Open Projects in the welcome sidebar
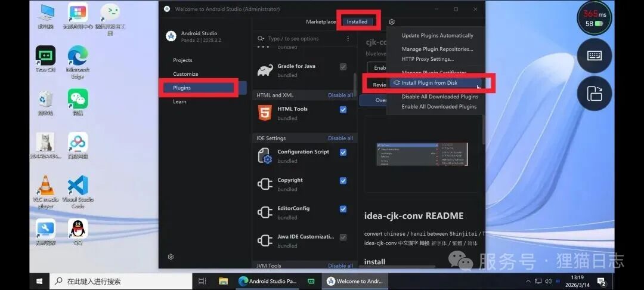This screenshot has width=644, height=290. point(182,60)
